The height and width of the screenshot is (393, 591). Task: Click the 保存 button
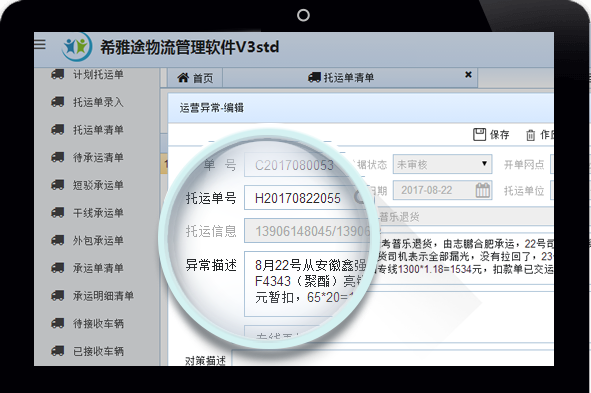491,135
